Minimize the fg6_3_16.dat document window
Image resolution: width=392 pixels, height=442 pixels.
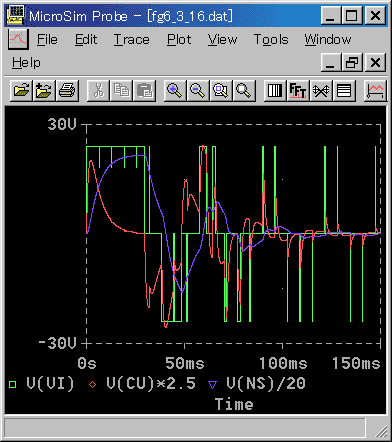(330, 63)
